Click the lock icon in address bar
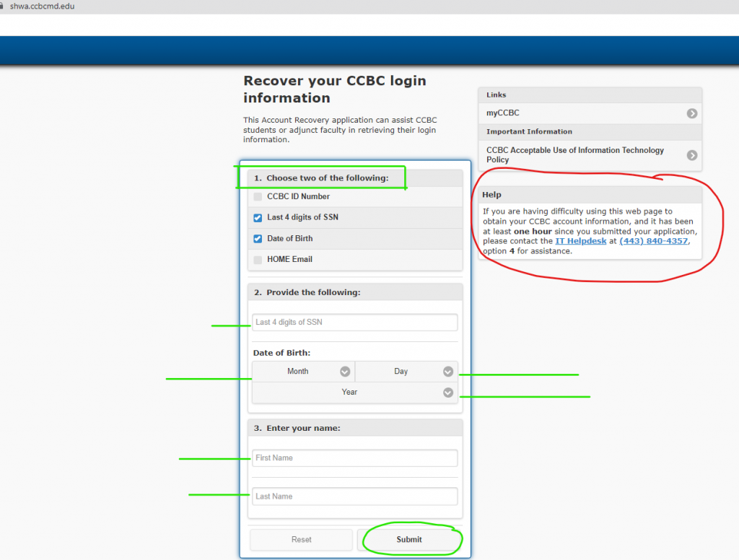 (3, 6)
